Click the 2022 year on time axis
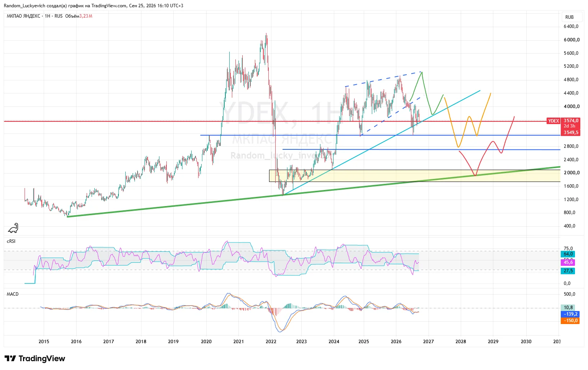 pyautogui.click(x=271, y=342)
